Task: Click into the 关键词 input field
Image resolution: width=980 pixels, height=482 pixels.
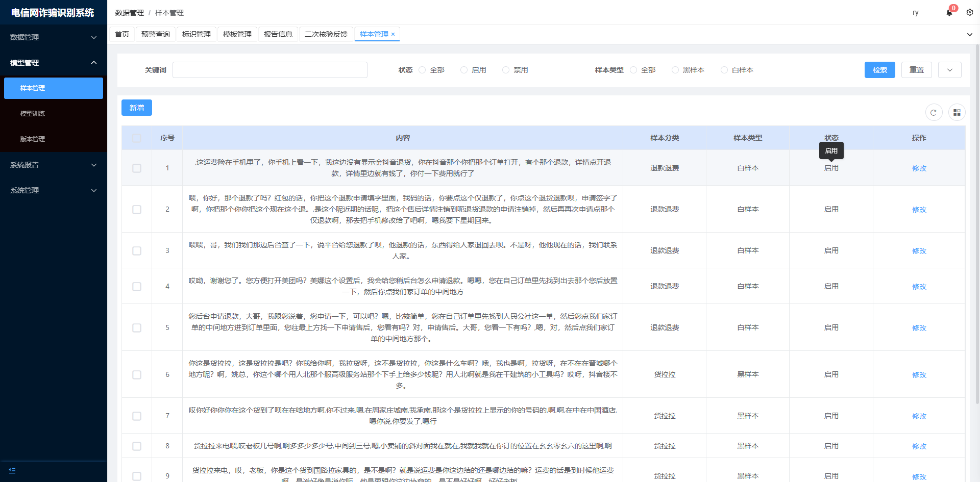Action: coord(269,70)
